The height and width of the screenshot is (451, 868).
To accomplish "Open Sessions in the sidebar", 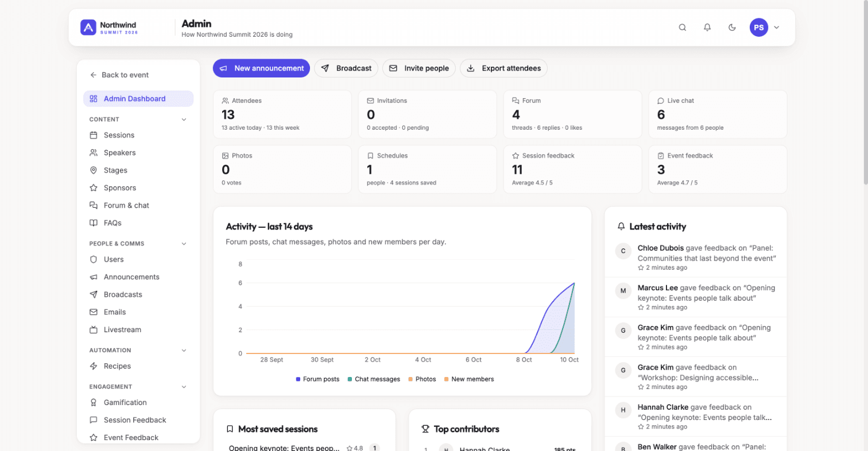I will click(x=138, y=135).
